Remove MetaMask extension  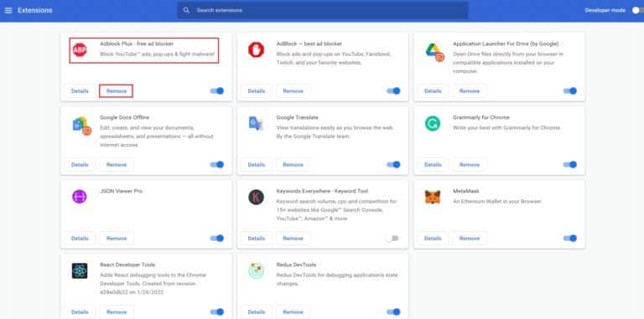click(x=470, y=239)
